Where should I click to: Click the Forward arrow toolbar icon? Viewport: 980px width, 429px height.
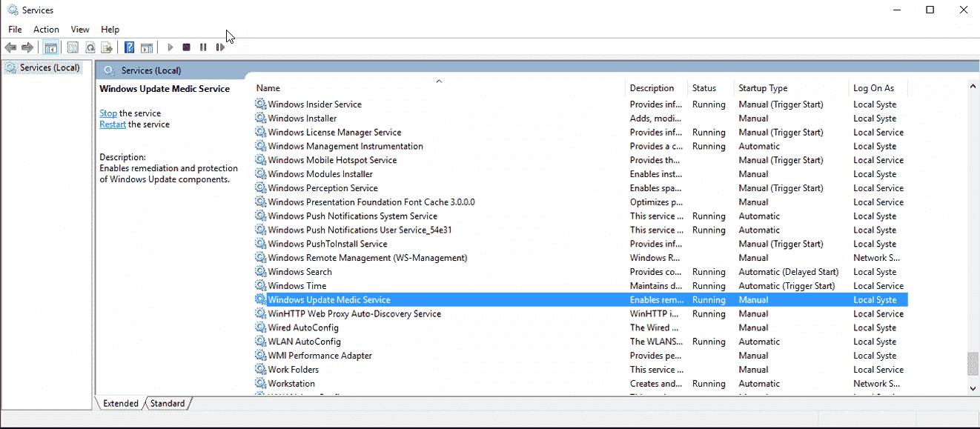[x=27, y=47]
